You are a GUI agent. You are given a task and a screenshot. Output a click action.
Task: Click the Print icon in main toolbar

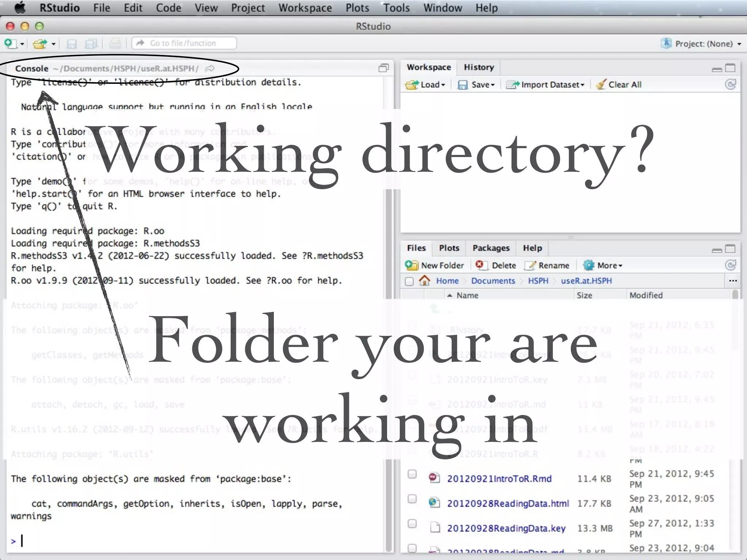[115, 44]
